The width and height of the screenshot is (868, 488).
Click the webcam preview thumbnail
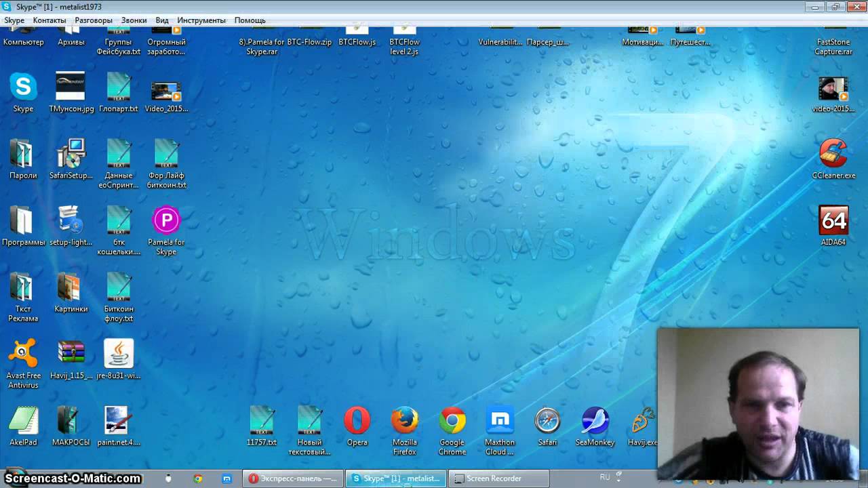coord(758,404)
